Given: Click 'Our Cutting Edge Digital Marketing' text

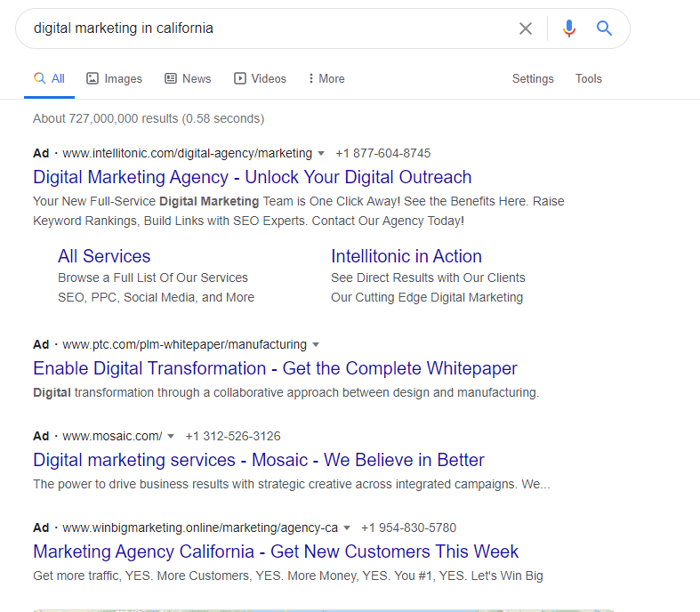Looking at the screenshot, I should point(427,297).
